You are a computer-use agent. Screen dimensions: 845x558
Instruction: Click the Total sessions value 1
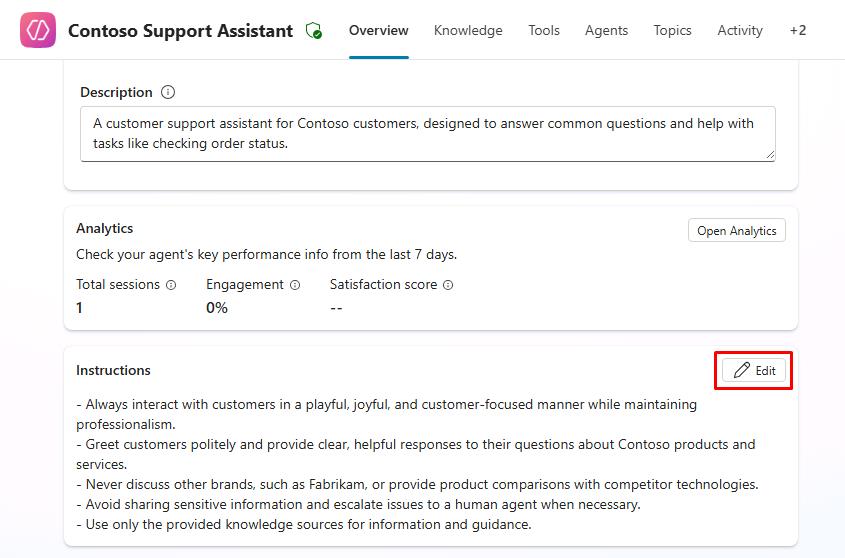point(80,308)
